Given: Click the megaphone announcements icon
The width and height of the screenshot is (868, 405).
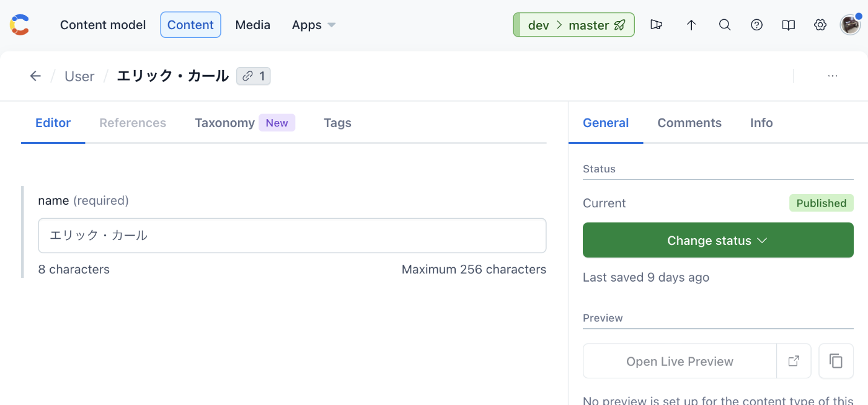Looking at the screenshot, I should [x=657, y=25].
